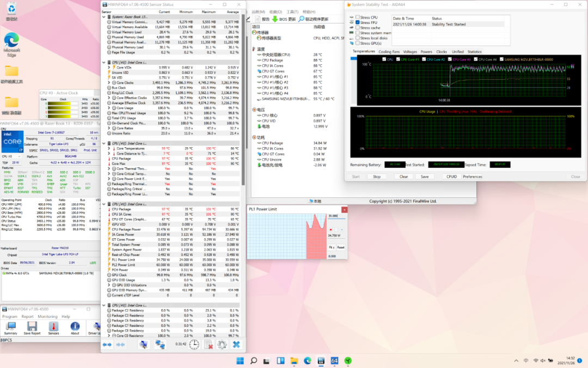Open the HWiNFO Summary icon
This screenshot has height=368, width=588.
click(10, 327)
